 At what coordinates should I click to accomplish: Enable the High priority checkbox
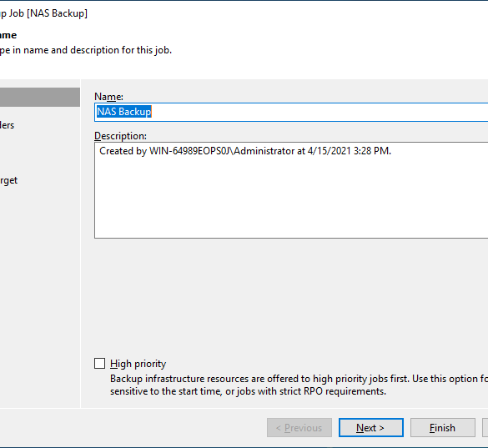[99, 363]
